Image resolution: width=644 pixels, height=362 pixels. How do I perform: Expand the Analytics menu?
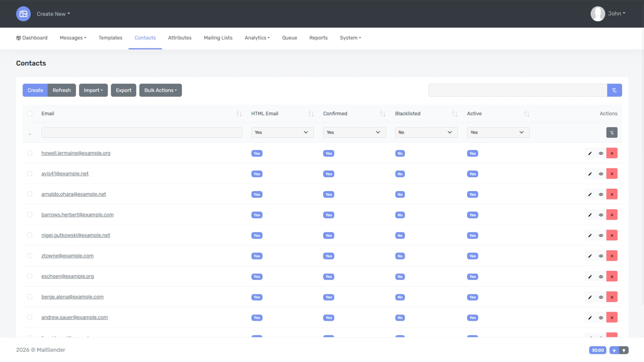click(x=257, y=38)
